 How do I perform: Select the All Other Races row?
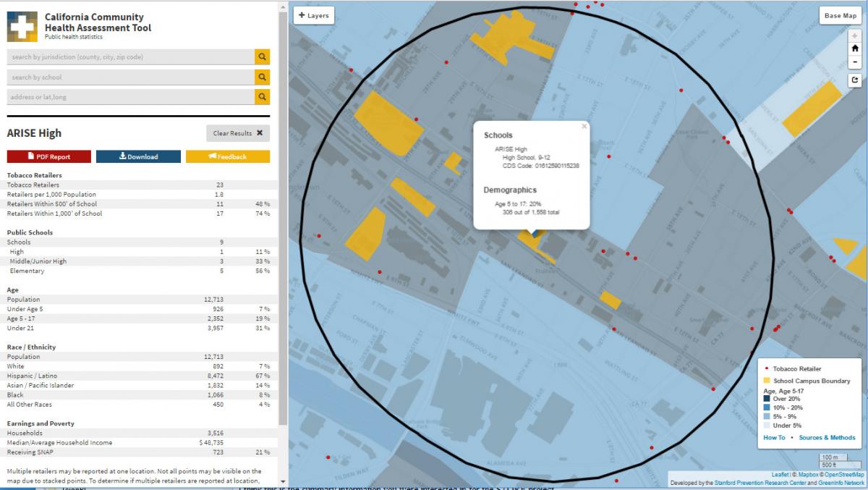click(x=138, y=405)
